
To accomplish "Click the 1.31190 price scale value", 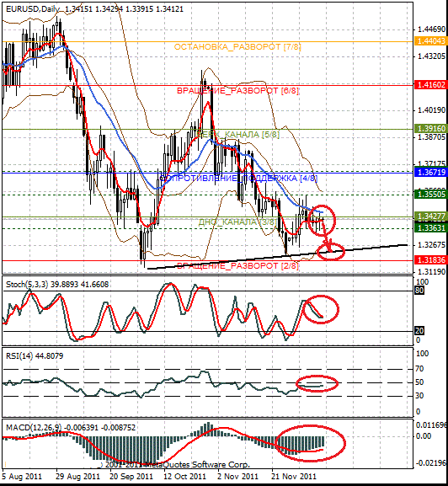I will coord(432,272).
